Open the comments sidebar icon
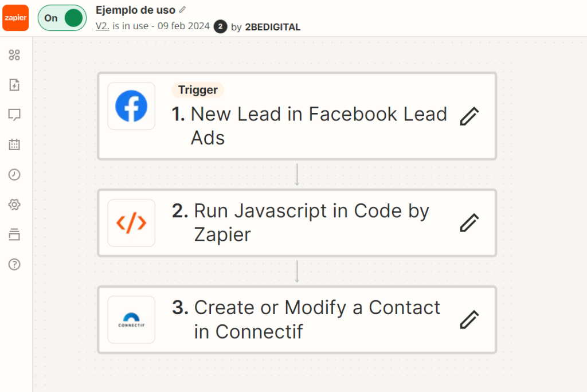This screenshot has height=392, width=587. point(14,115)
